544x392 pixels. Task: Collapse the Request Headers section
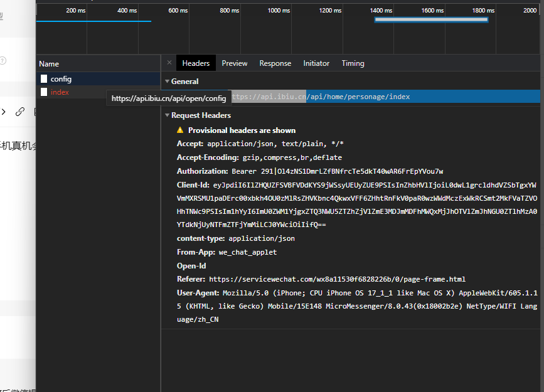[168, 115]
